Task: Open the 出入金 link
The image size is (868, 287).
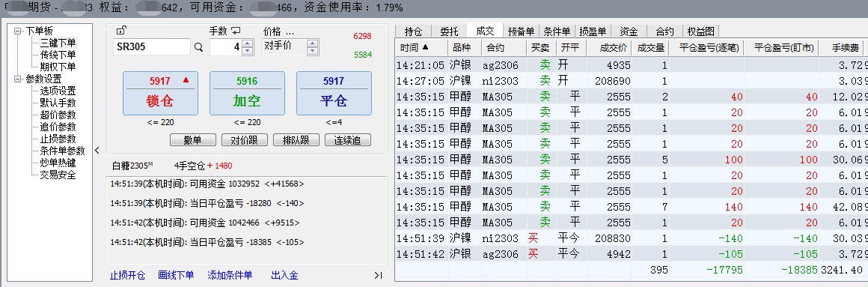Action: click(x=284, y=275)
